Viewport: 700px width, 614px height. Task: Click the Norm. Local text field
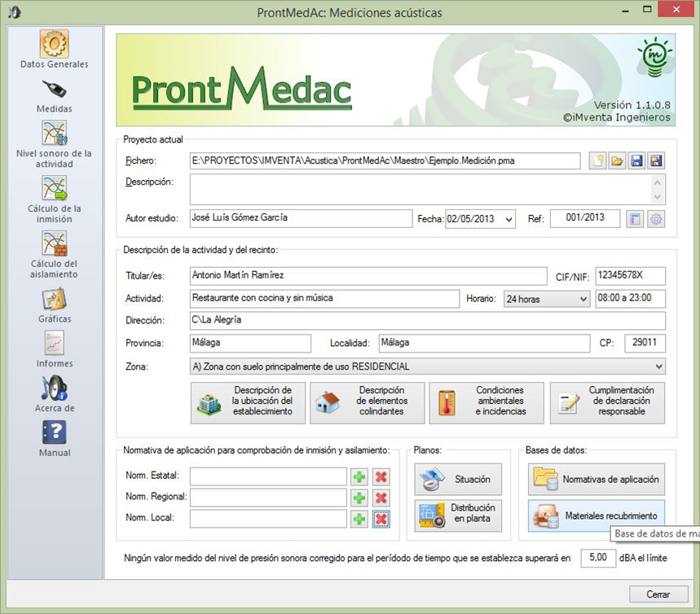tap(268, 519)
